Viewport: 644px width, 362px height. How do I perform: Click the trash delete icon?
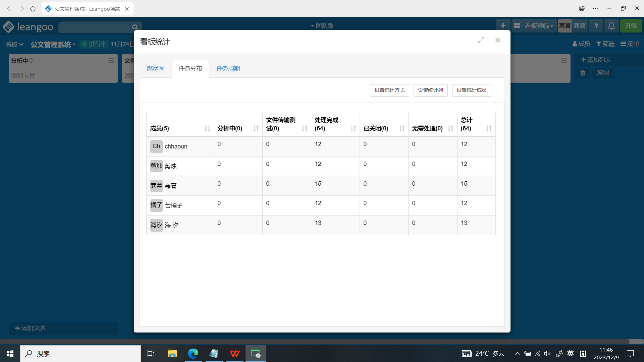click(583, 73)
